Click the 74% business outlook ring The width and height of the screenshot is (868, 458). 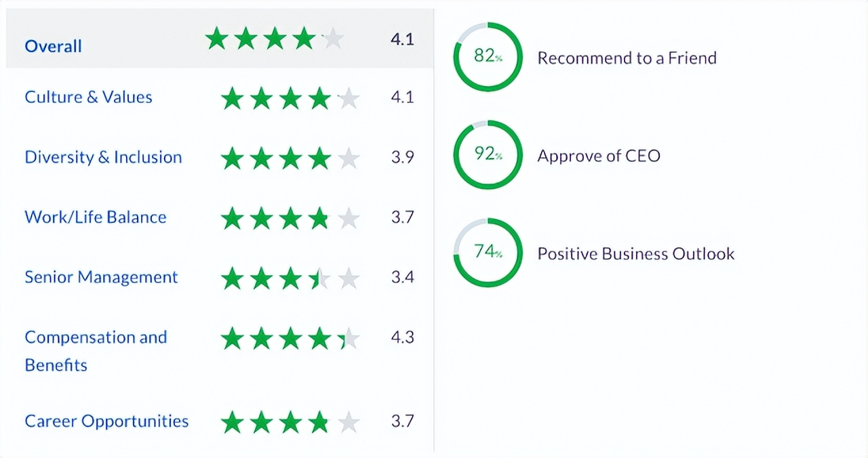488,252
